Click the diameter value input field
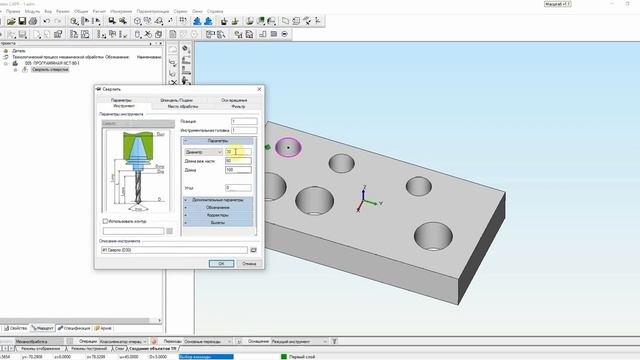Viewport: 640px width, 360px height. pos(238,152)
